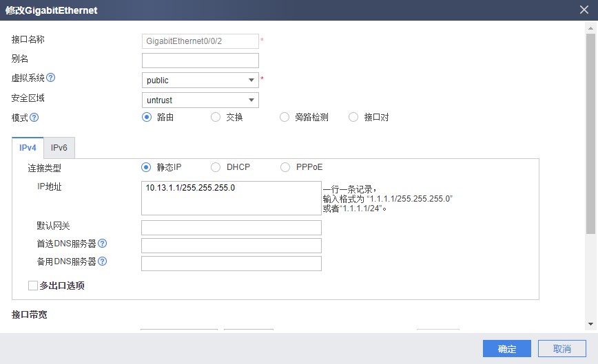This screenshot has height=364, width=598.
Task: Enable the 多出口选项 checkbox
Action: (32, 285)
